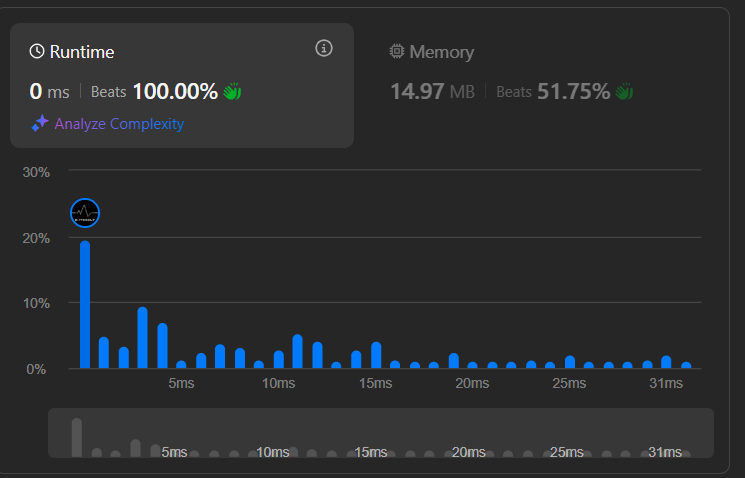The height and width of the screenshot is (478, 745).
Task: Click the chart bar above the 31ms label
Action: pyautogui.click(x=666, y=362)
